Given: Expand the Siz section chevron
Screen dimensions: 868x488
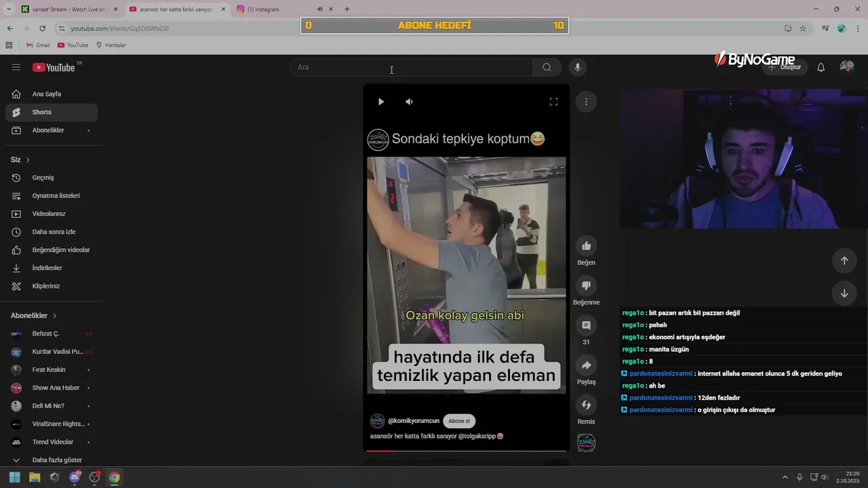Looking at the screenshot, I should [28, 160].
